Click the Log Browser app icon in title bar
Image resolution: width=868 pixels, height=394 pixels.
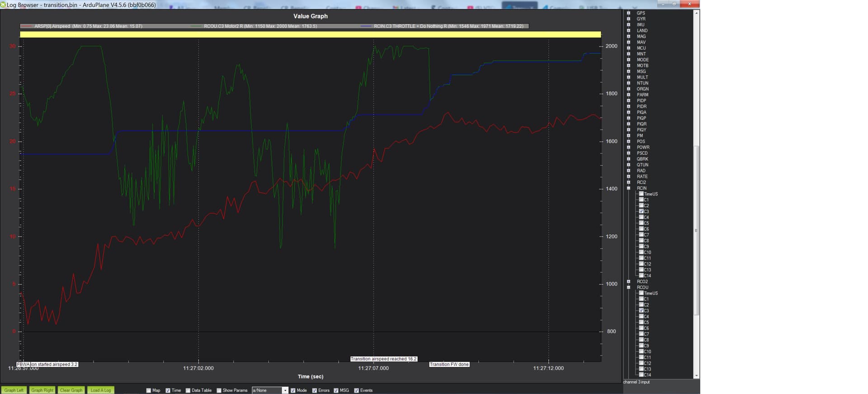click(x=3, y=5)
